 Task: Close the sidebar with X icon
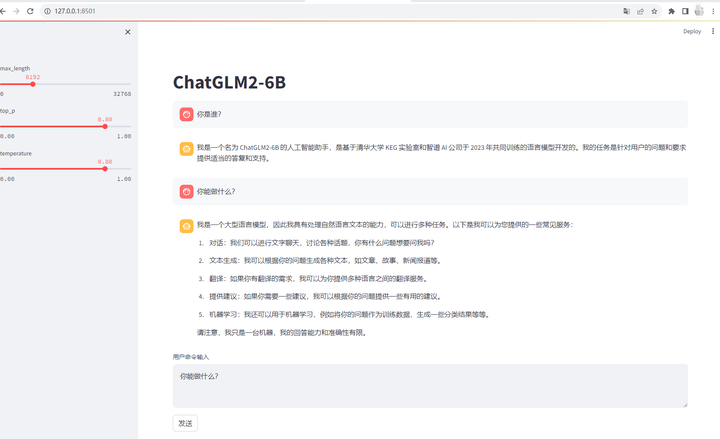(x=128, y=32)
